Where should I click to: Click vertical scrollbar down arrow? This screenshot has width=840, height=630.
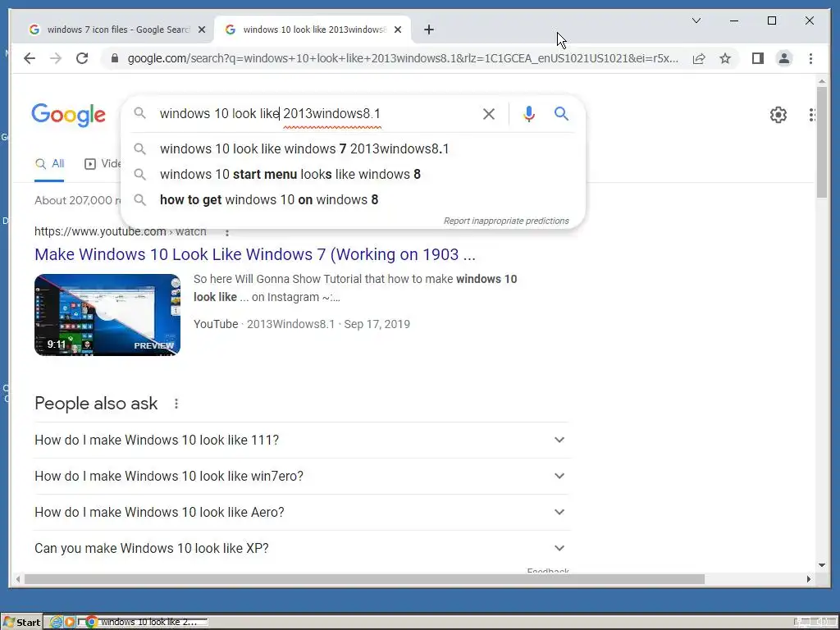pos(822,564)
